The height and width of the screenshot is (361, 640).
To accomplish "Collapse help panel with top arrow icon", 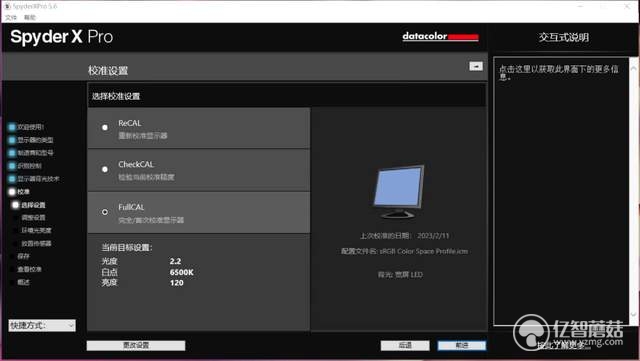I will pyautogui.click(x=476, y=66).
